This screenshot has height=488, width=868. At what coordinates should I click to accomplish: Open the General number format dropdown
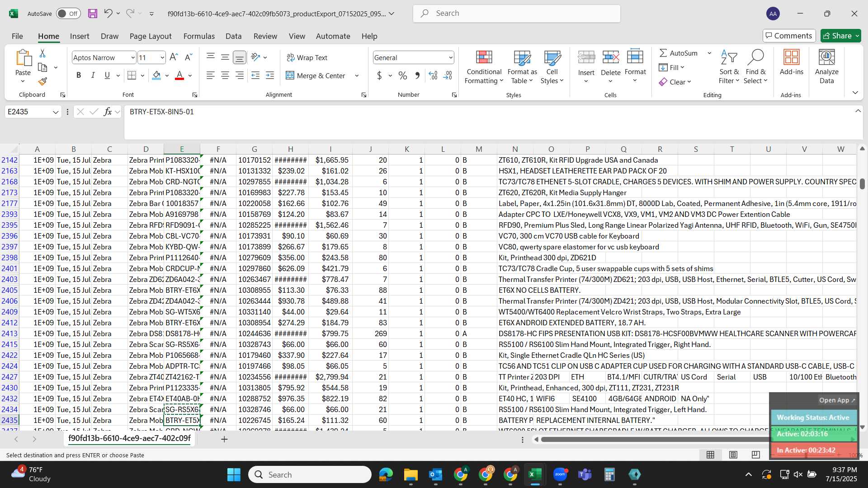click(451, 57)
